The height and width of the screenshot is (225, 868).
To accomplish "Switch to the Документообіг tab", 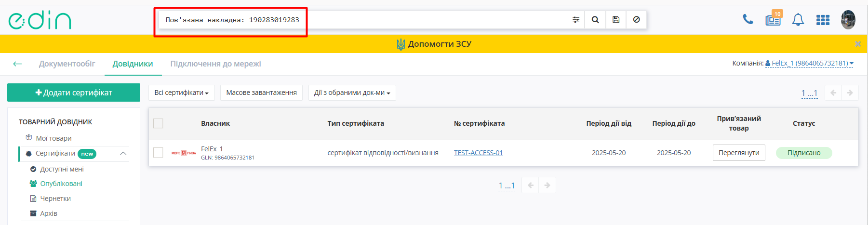I will pos(67,64).
